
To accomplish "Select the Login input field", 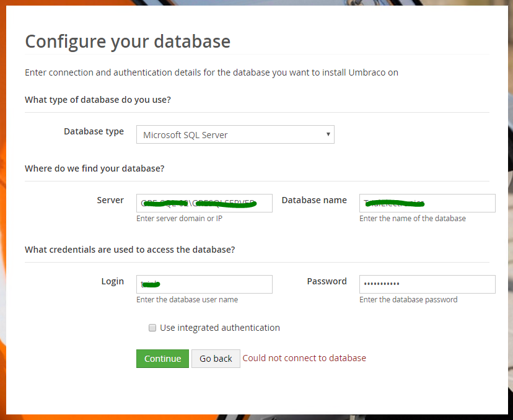I will click(x=204, y=284).
